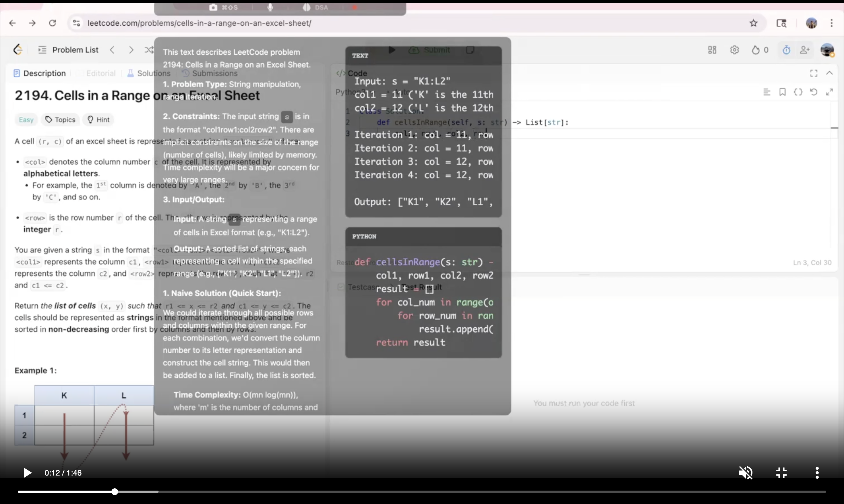Reload the LeetCode page
The height and width of the screenshot is (504, 844).
click(52, 23)
